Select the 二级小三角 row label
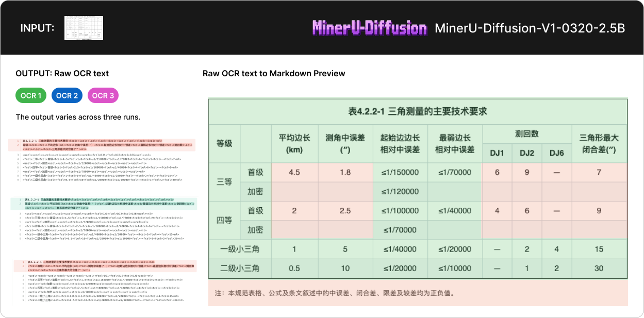The image size is (644, 318). click(240, 269)
